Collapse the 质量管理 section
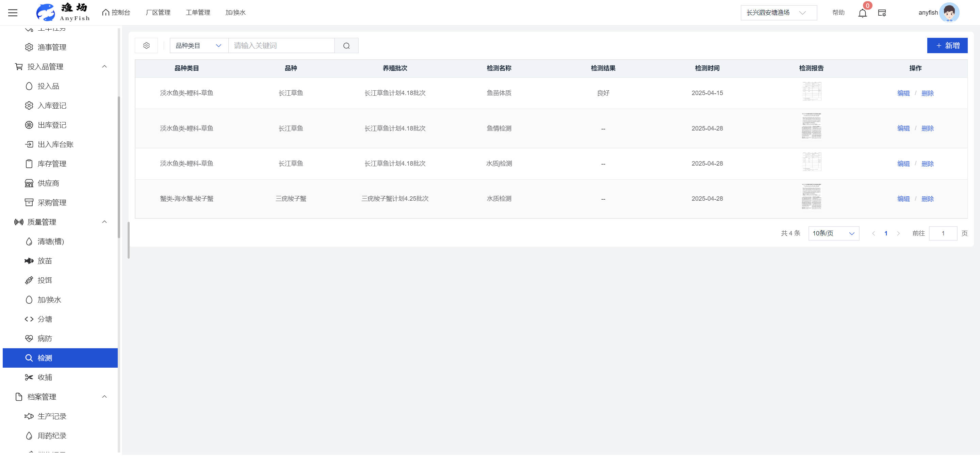 pyautogui.click(x=104, y=222)
